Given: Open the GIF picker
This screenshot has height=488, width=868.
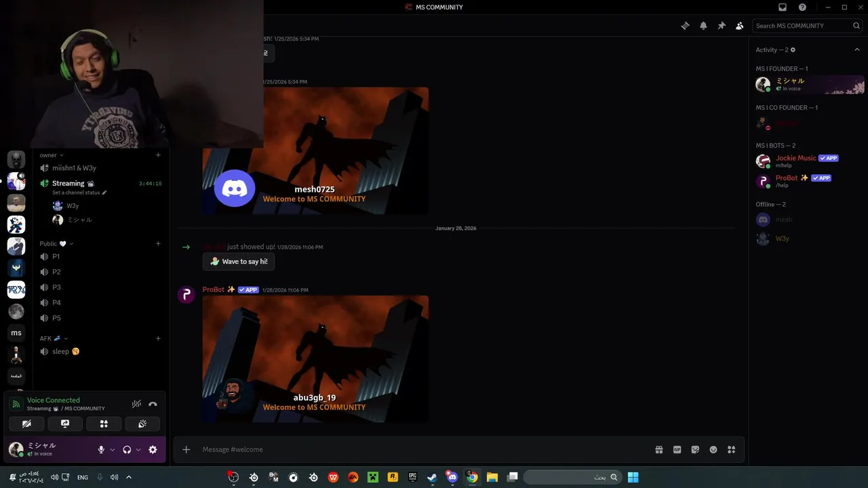Looking at the screenshot, I should click(677, 449).
